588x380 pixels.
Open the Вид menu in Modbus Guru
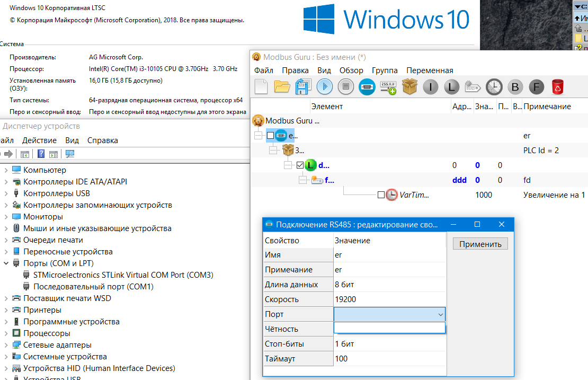coord(324,70)
